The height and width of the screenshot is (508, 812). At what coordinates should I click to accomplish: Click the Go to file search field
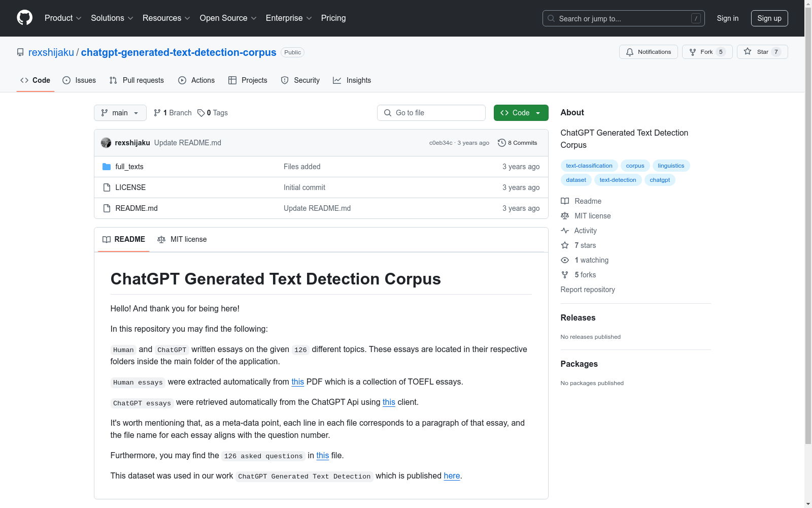pos(431,113)
